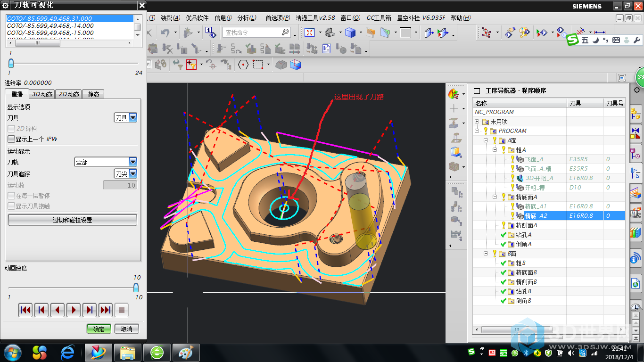
Task: Open Internet Explorer from the taskbar
Action: [68, 352]
